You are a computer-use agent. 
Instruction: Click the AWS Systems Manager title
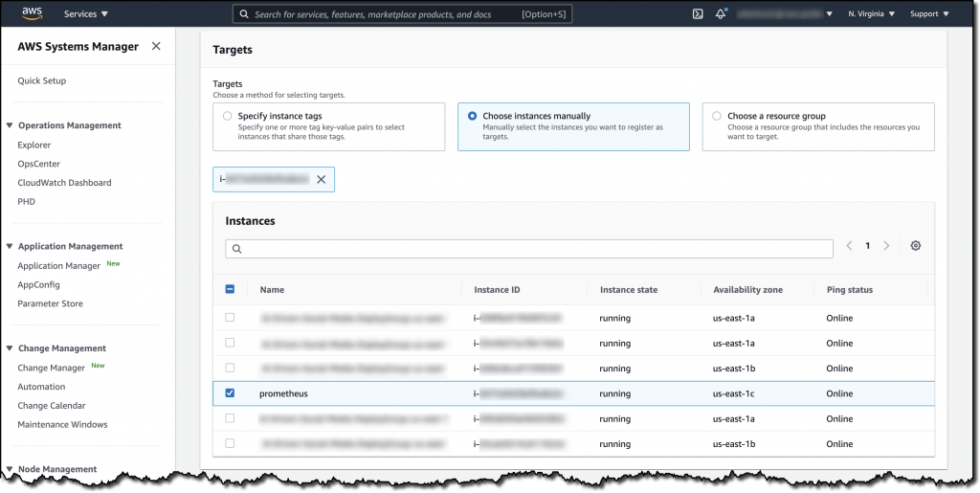tap(78, 46)
